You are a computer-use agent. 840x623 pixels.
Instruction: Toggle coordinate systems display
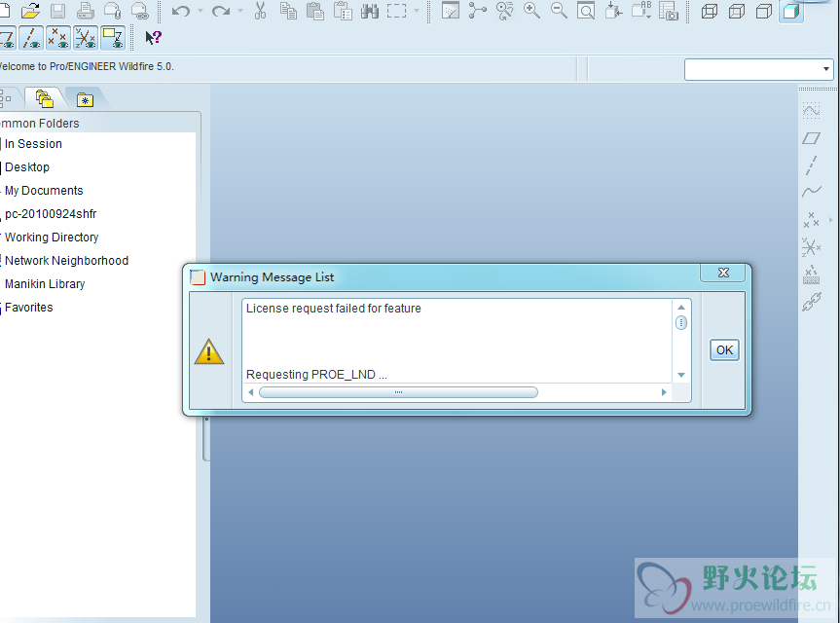(86, 38)
